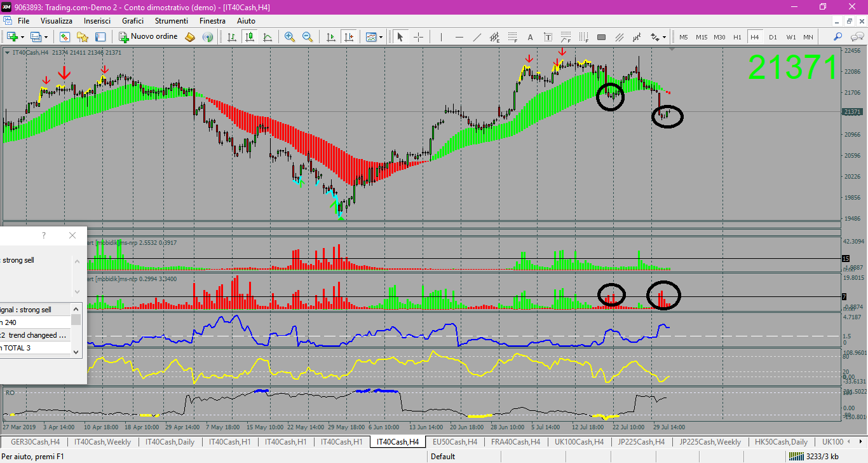Select the trendline tool
This screenshot has width=868, height=463.
pyautogui.click(x=477, y=37)
